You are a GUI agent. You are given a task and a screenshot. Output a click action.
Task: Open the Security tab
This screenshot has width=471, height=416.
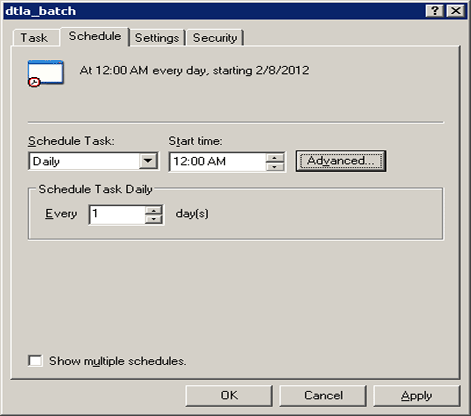(x=215, y=38)
